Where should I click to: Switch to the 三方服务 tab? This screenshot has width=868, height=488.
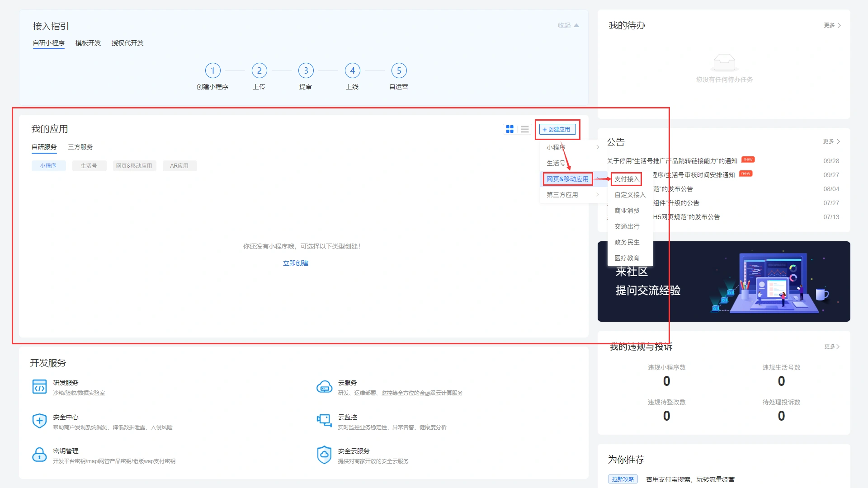[80, 146]
